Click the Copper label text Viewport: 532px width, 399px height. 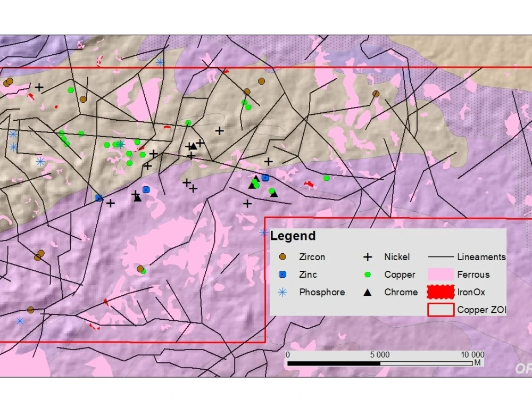click(401, 275)
